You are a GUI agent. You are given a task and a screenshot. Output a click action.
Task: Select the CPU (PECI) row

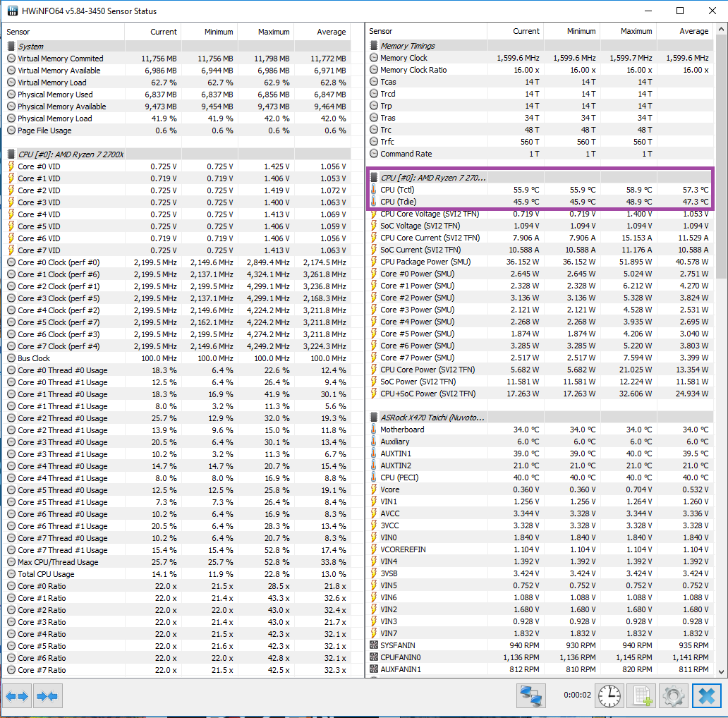click(x=540, y=477)
